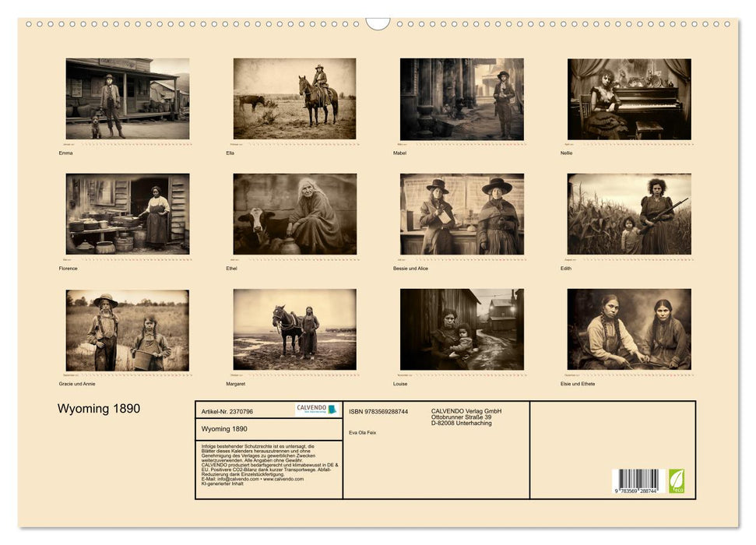This screenshot has width=756, height=545.
Task: Click the CALVENDO logo
Action: click(x=317, y=410)
